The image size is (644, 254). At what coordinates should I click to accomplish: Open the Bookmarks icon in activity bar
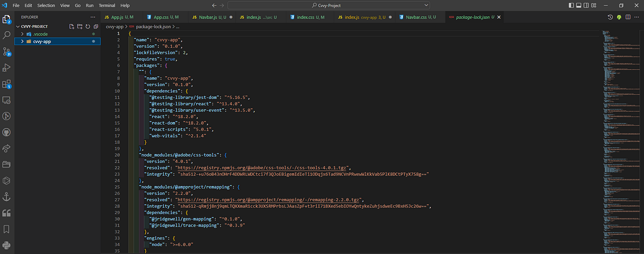pyautogui.click(x=7, y=229)
